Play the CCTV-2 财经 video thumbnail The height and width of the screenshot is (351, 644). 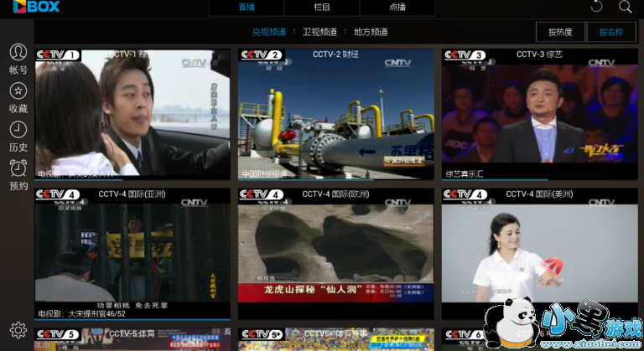click(x=336, y=115)
